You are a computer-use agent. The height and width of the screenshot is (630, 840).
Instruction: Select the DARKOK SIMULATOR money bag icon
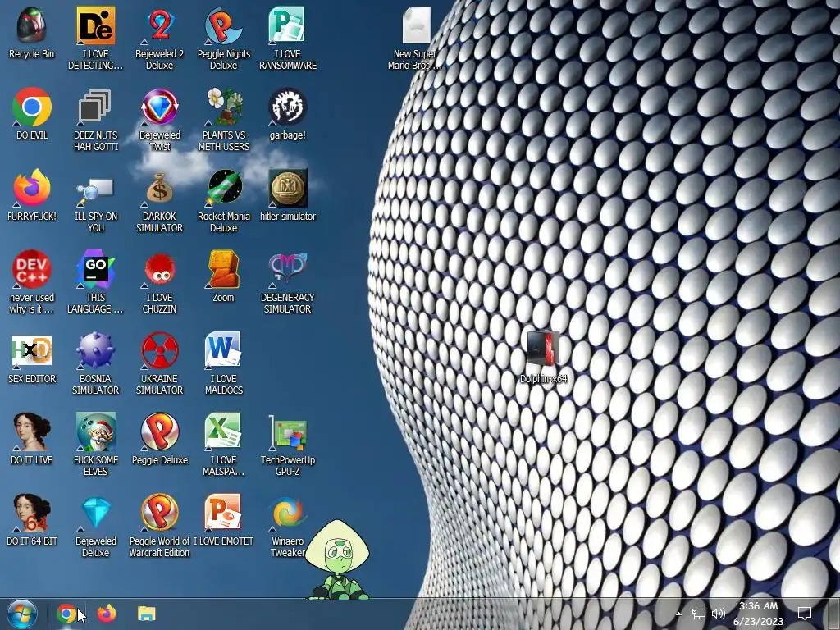pos(160,188)
